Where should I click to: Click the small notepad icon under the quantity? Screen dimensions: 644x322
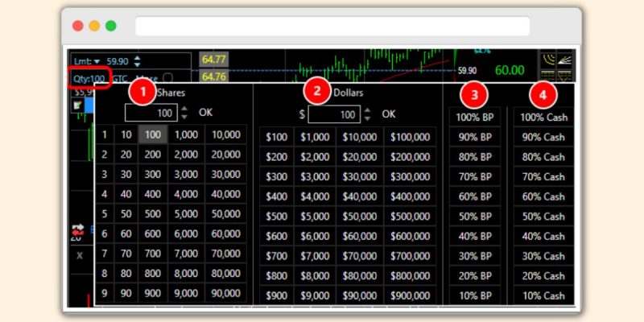click(x=77, y=105)
